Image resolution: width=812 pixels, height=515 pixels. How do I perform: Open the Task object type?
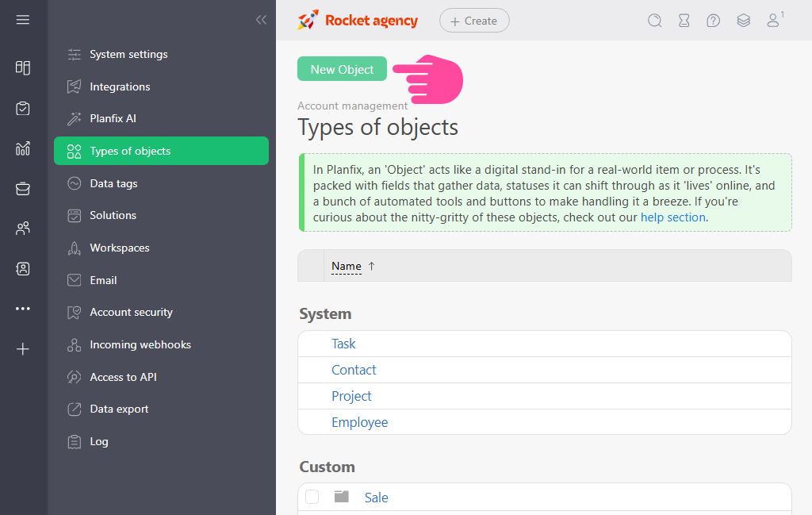343,344
